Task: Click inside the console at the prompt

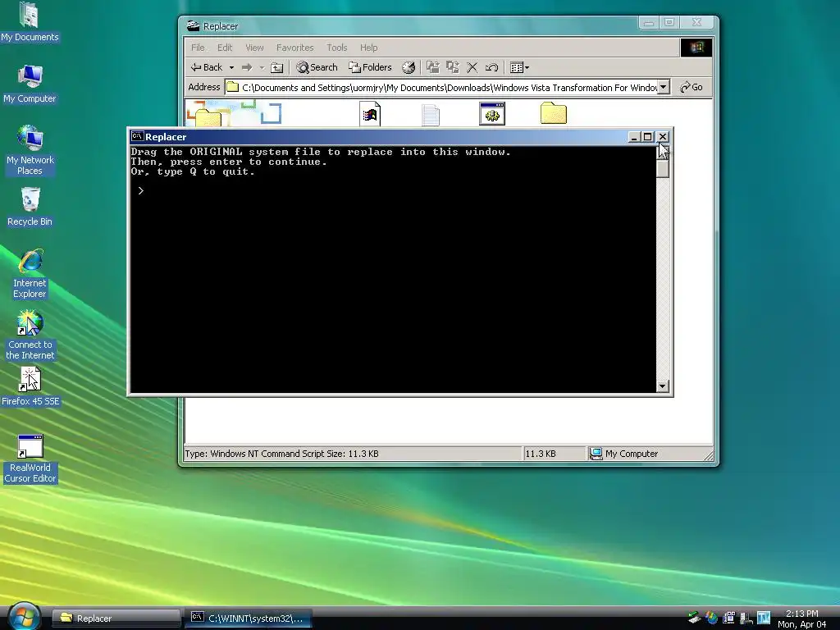Action: [141, 190]
